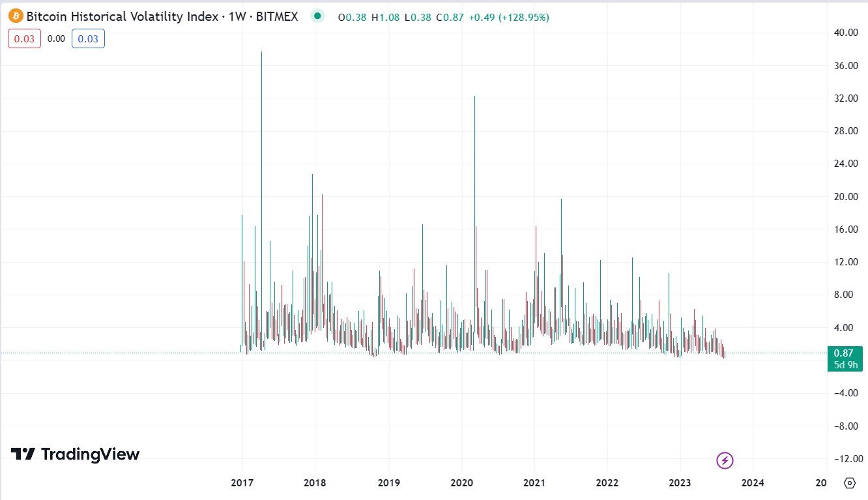Click the green market status dot
Viewport: 868px width, 500px height.
(x=317, y=16)
